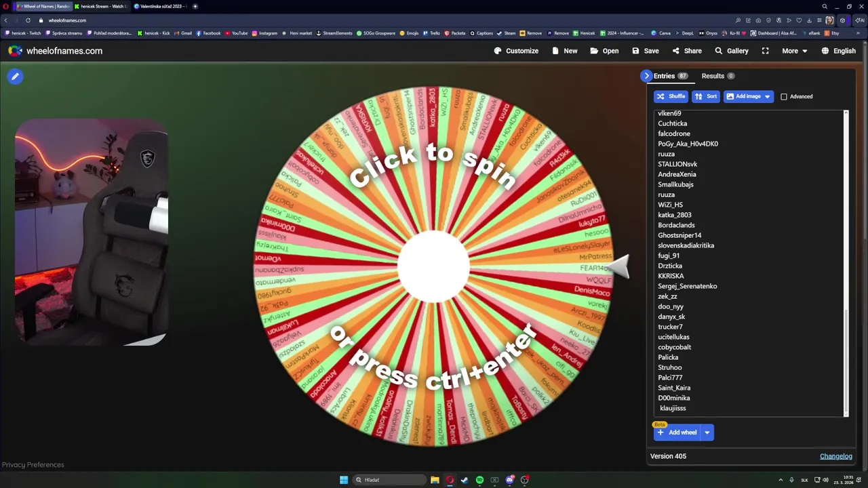This screenshot has width=868, height=488.
Task: Open the Etsy bookmark
Action: [832, 33]
